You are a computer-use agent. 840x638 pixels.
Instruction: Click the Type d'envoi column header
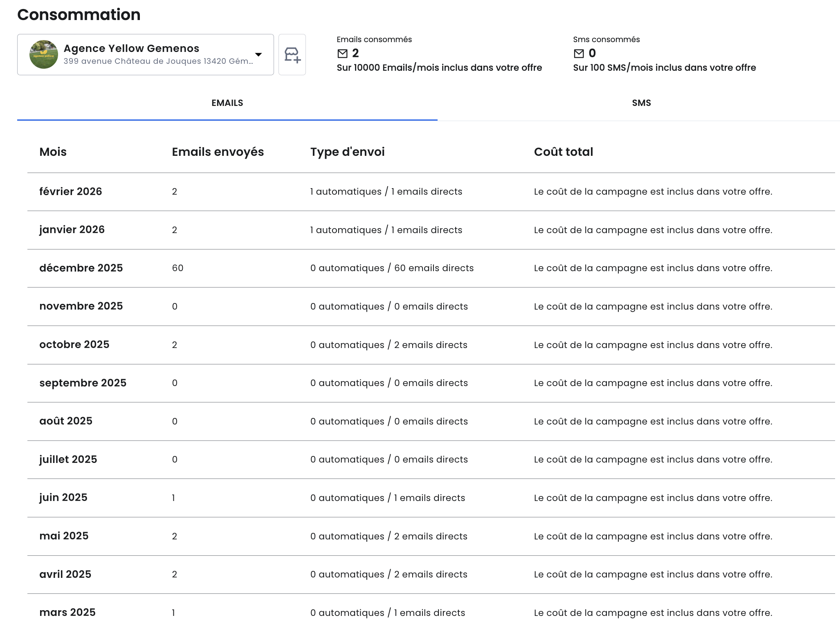(348, 152)
